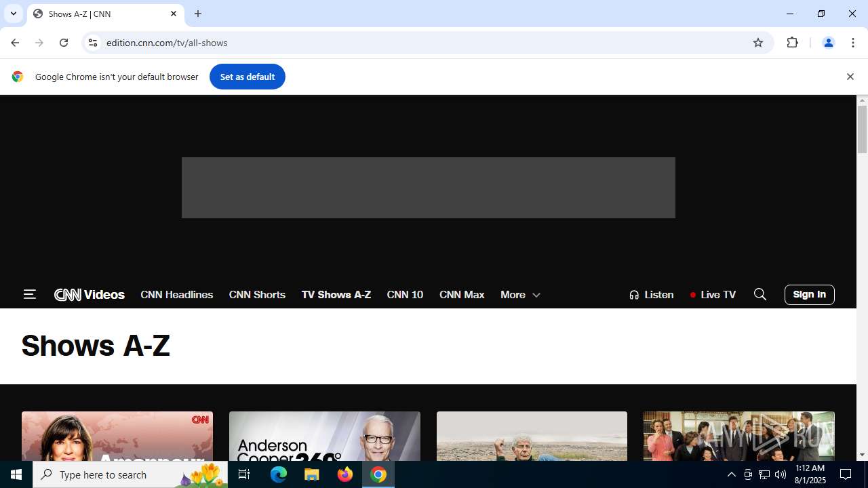Expand the More dropdown menu

point(520,295)
